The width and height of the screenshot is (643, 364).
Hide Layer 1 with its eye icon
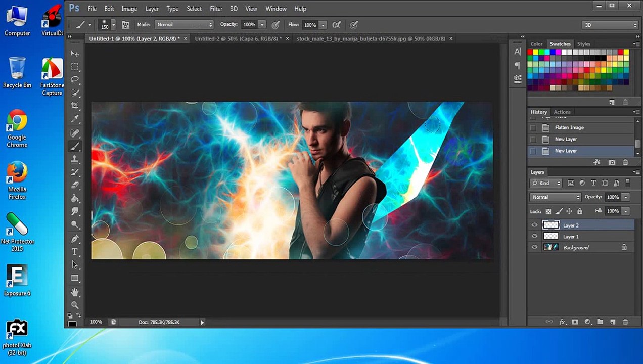pos(534,236)
